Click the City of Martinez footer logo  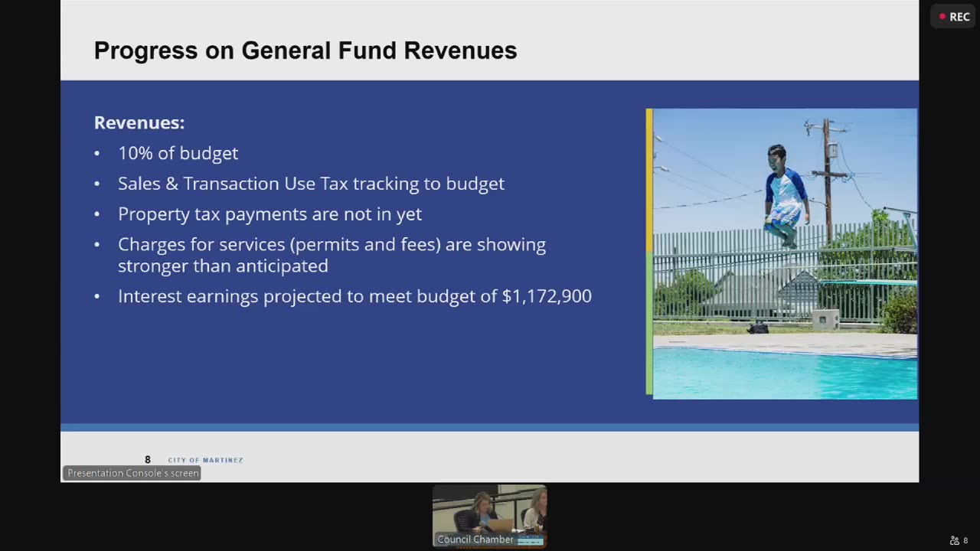205,460
